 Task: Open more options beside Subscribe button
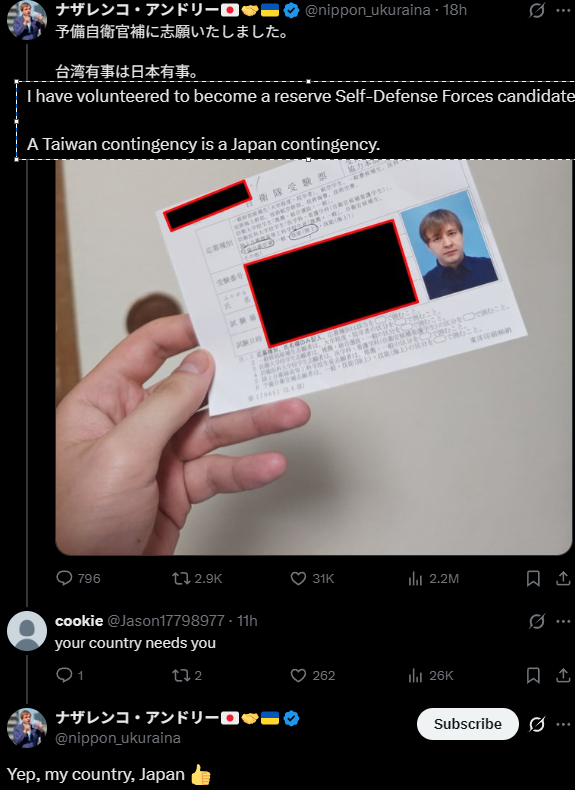click(x=563, y=725)
